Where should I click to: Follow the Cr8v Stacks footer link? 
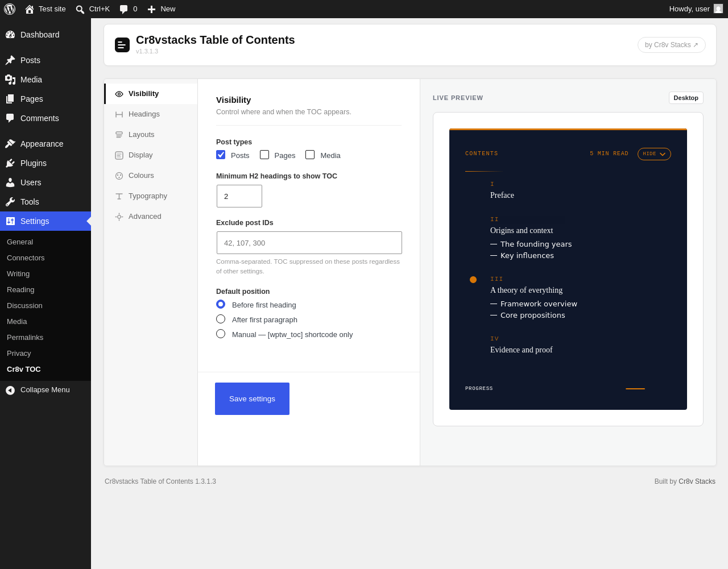click(x=697, y=481)
